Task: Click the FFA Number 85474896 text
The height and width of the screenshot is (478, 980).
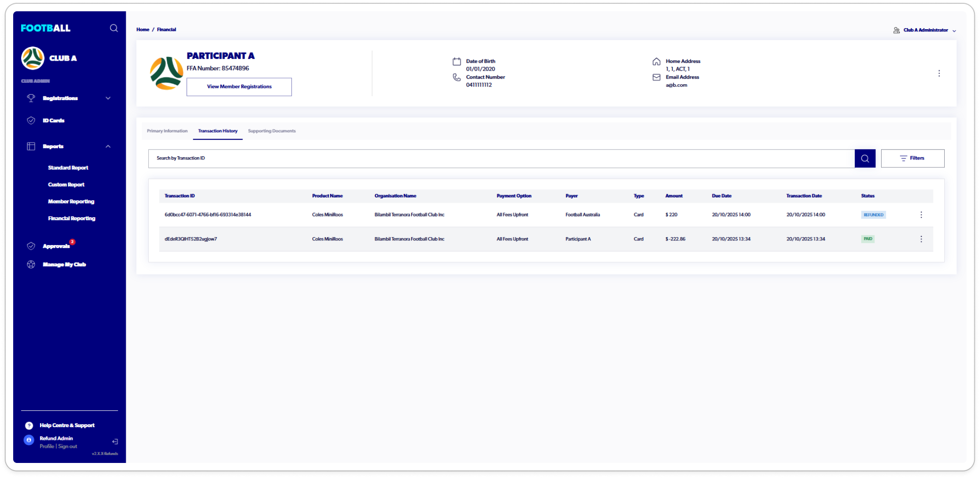Action: 218,68
